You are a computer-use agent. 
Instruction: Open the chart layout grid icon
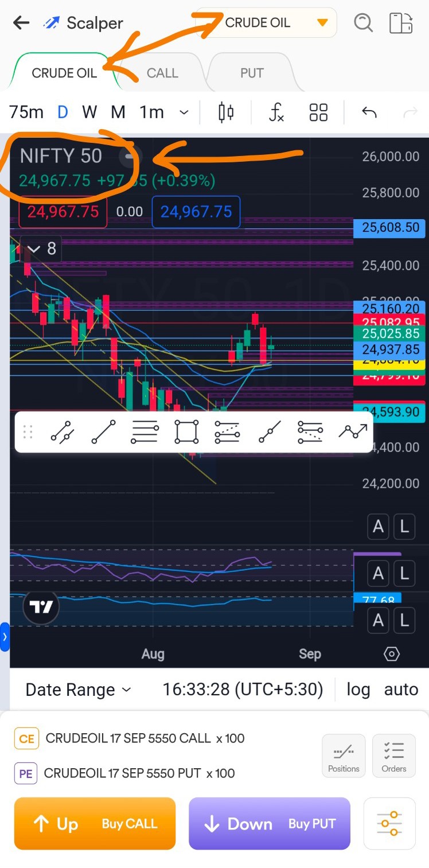(x=318, y=112)
